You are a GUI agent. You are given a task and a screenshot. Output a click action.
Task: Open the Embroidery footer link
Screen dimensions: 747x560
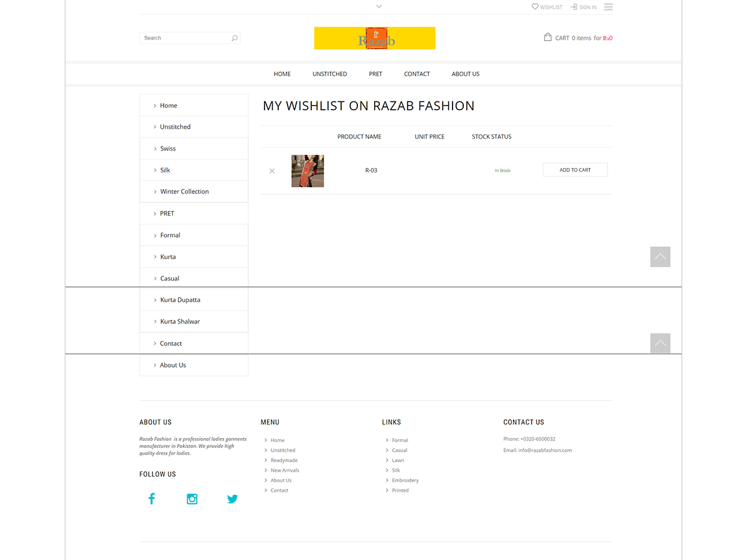[405, 480]
